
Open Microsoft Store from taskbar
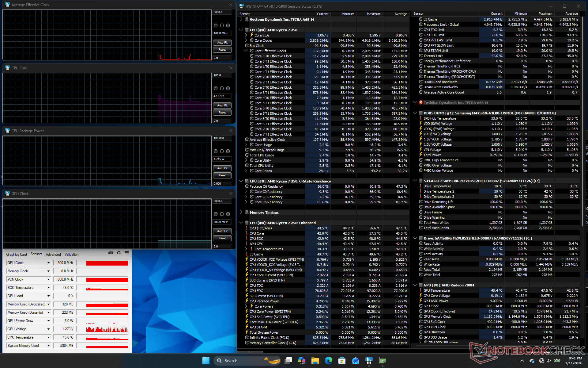coord(342,361)
